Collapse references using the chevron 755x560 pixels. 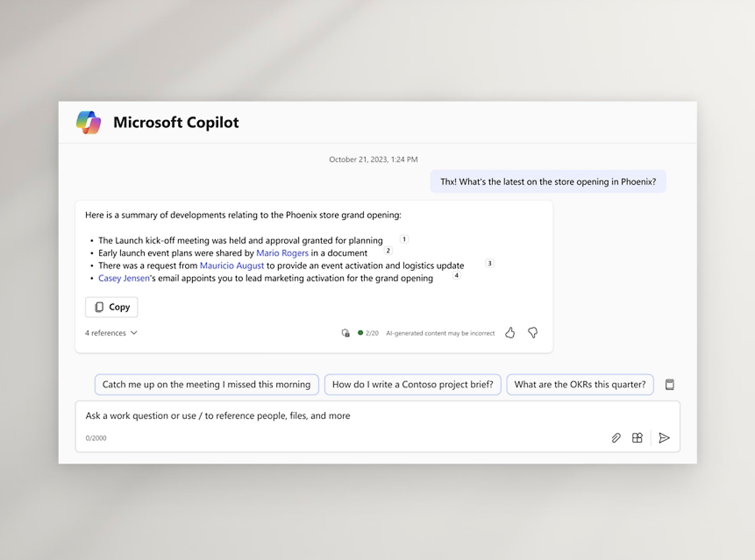click(133, 333)
